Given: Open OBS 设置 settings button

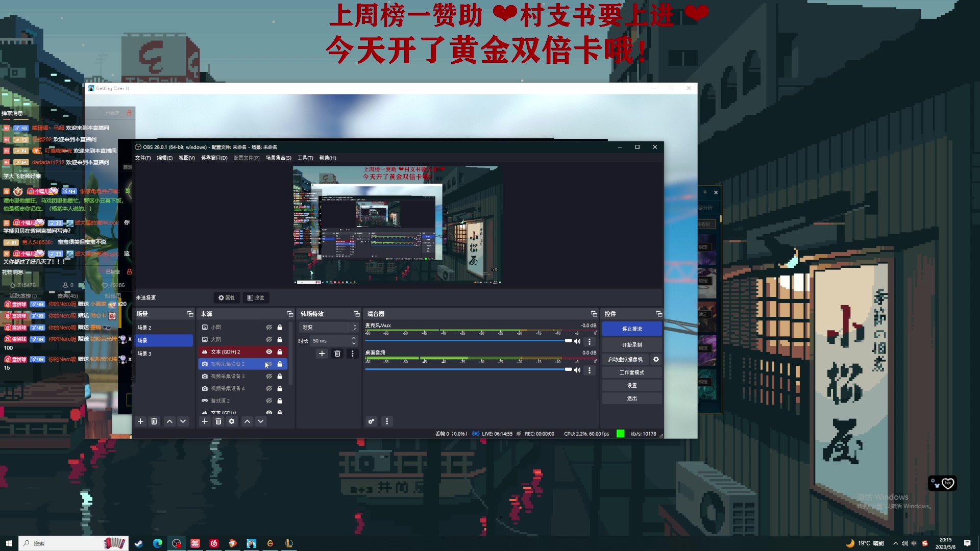Looking at the screenshot, I should [x=632, y=386].
